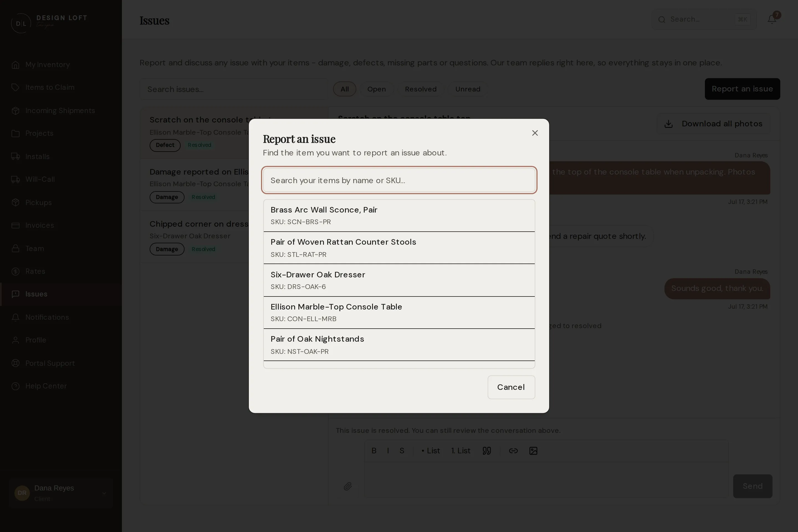Open Incoming Shipments page
The image size is (798, 532).
coord(61,111)
